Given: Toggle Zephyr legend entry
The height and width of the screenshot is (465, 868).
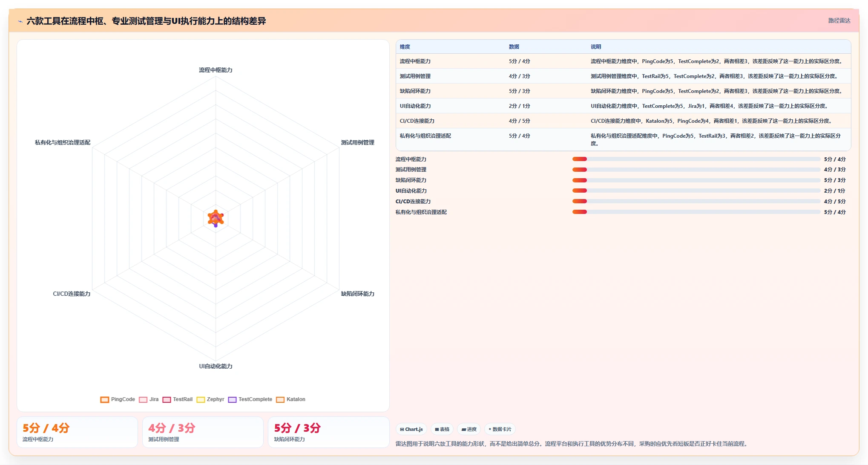Looking at the screenshot, I should click(x=210, y=399).
